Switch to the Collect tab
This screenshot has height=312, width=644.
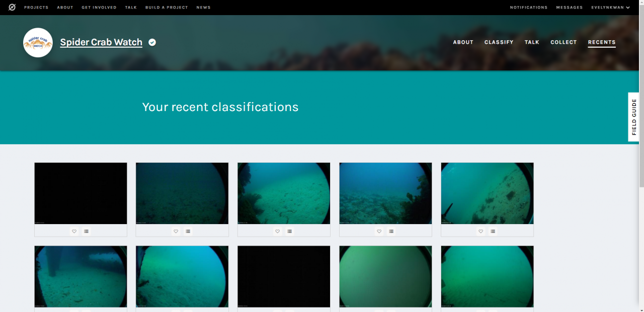click(563, 42)
